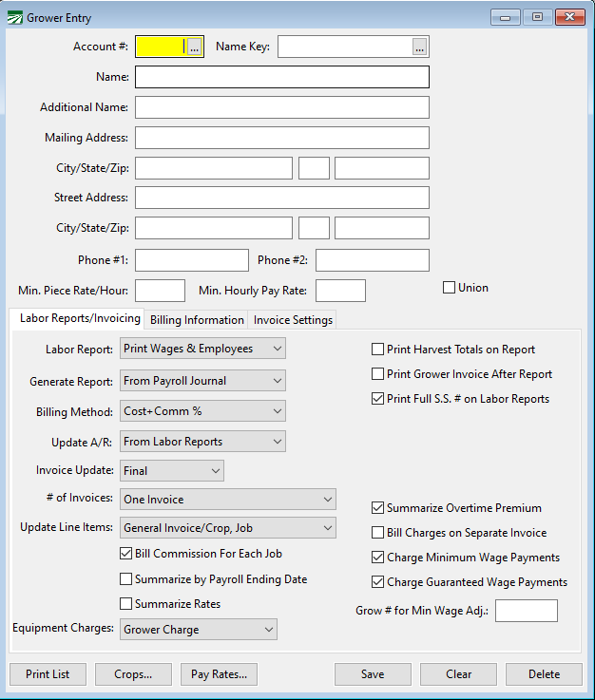Click the Save button

click(x=373, y=674)
